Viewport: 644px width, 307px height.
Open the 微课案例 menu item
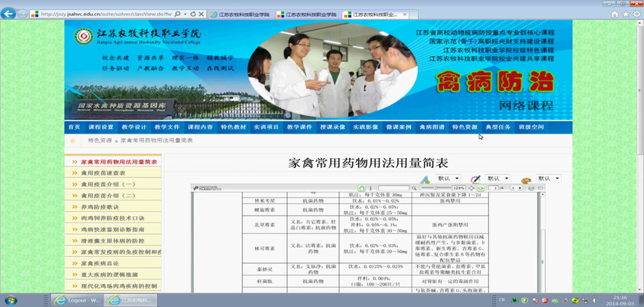click(x=399, y=127)
